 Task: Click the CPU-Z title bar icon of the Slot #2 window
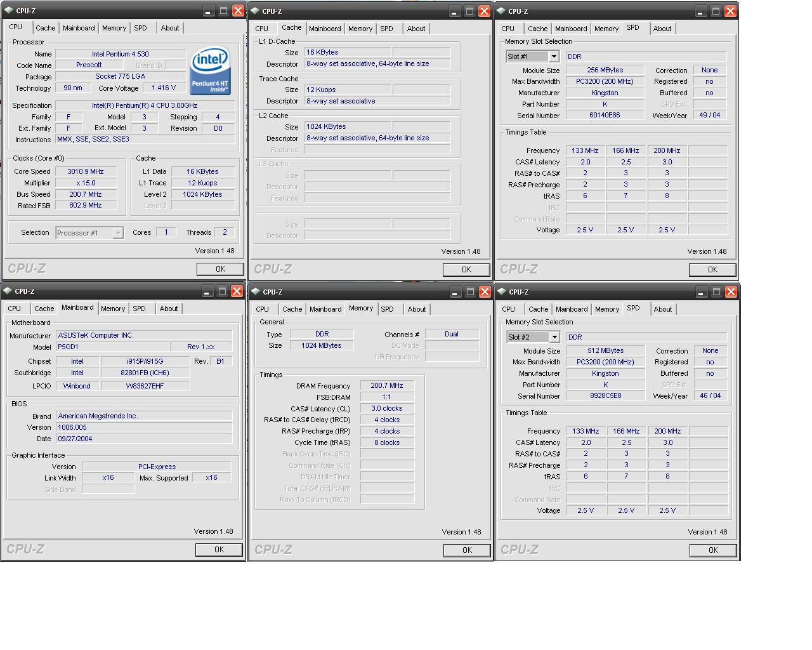(502, 292)
